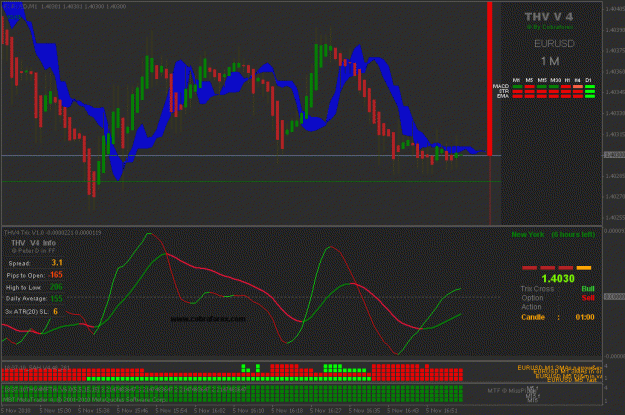This screenshot has width=625, height=415.
Task: Click the Trix Cross label
Action: 537,289
